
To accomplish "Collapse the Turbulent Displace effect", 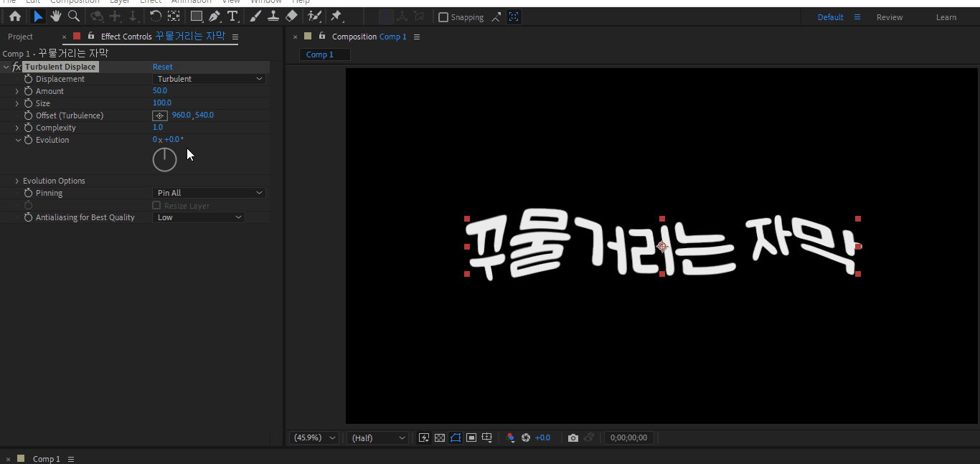I will [x=6, y=67].
